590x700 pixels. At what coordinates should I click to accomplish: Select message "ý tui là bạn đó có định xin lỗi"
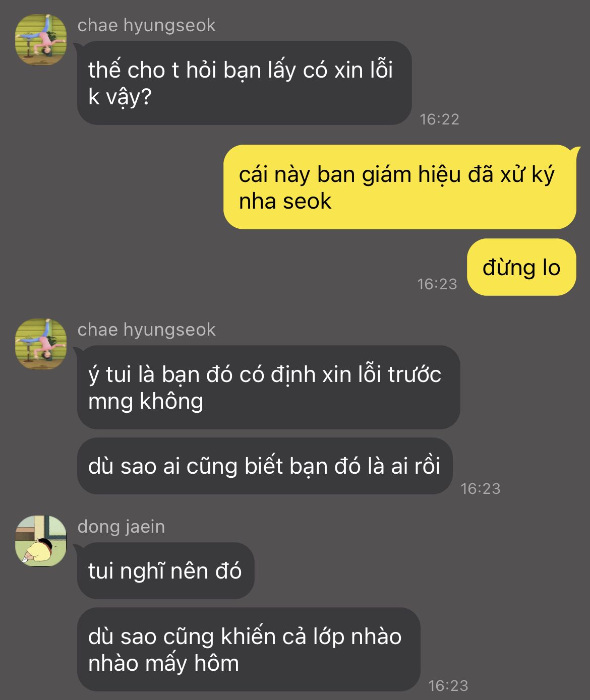268,387
